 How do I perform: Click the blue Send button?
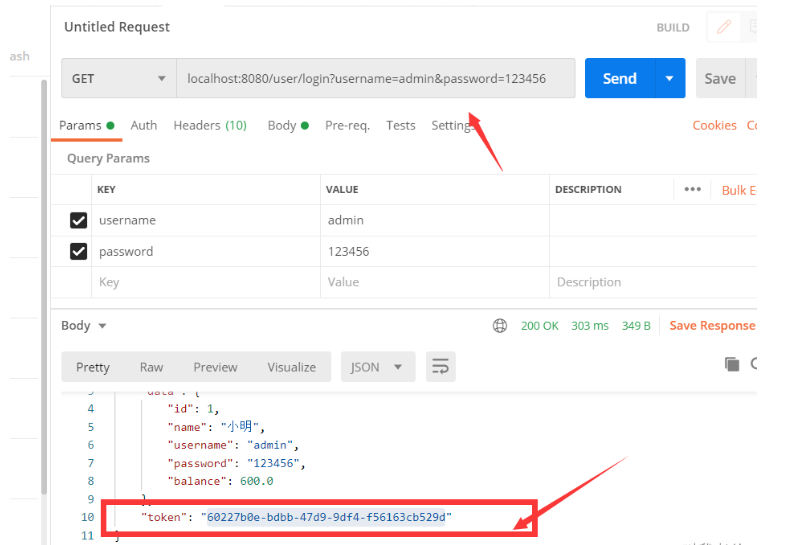coord(620,78)
